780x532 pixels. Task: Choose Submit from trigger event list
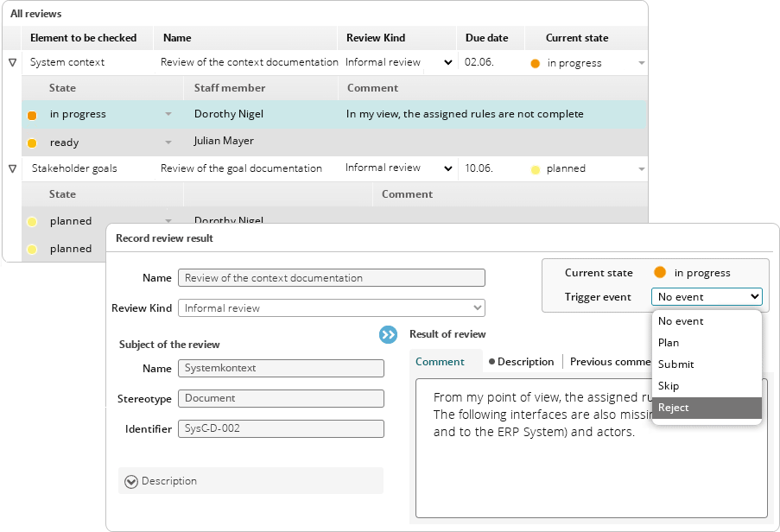tap(707, 364)
